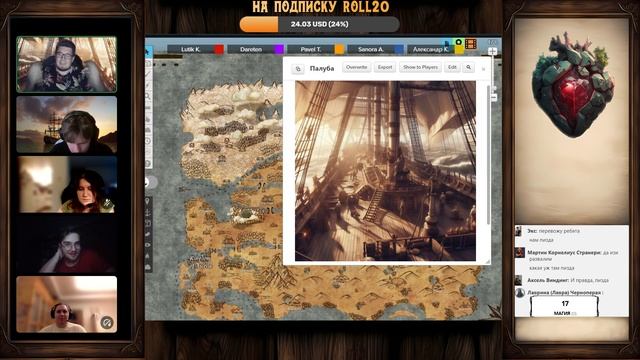Click the Палуба handout title
640x360 pixels.
pyautogui.click(x=322, y=69)
